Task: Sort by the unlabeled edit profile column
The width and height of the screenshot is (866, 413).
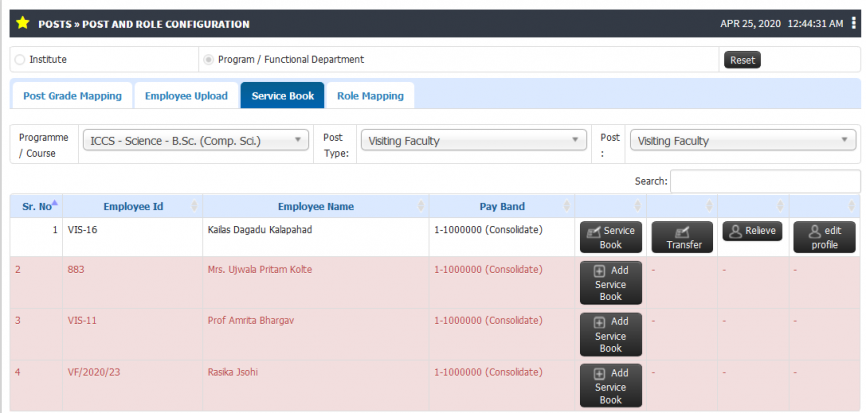Action: tap(825, 206)
